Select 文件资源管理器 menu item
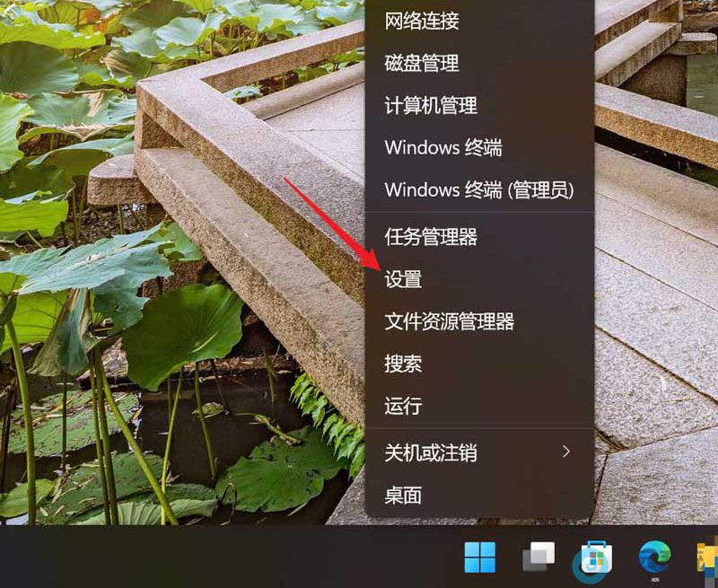This screenshot has width=718, height=588. 449,321
